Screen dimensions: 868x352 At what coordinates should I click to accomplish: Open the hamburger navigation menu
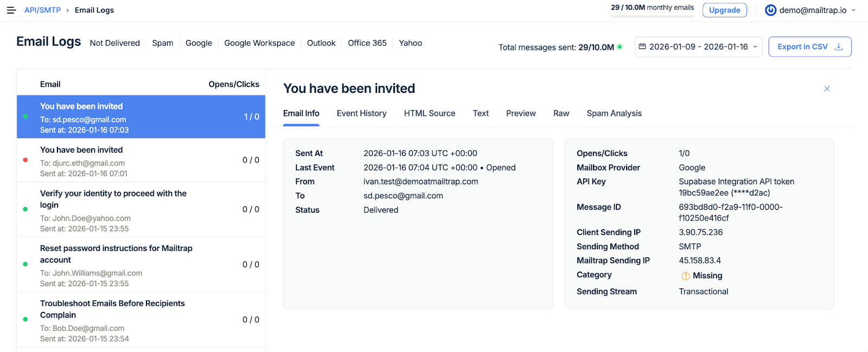point(11,10)
